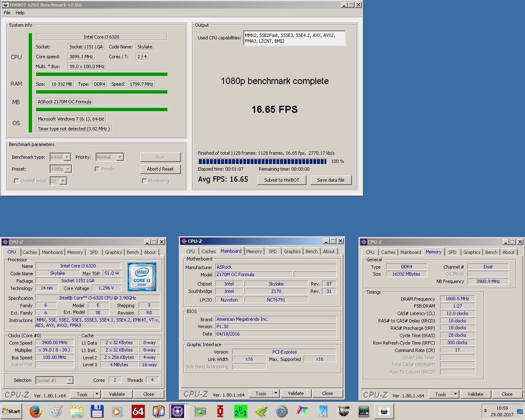Click the multicolored triangle taskbar icon
Image resolution: width=525 pixels, height=420 pixels.
click(302, 411)
